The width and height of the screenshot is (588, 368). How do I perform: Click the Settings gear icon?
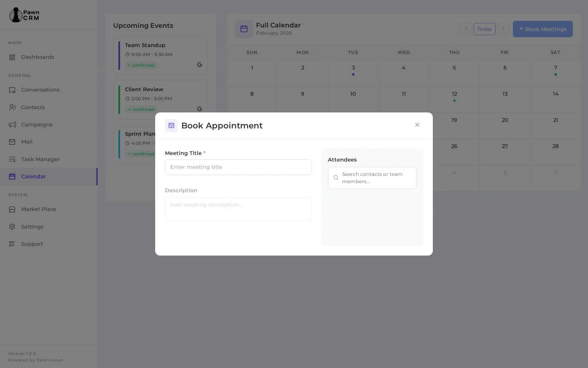coord(13,227)
